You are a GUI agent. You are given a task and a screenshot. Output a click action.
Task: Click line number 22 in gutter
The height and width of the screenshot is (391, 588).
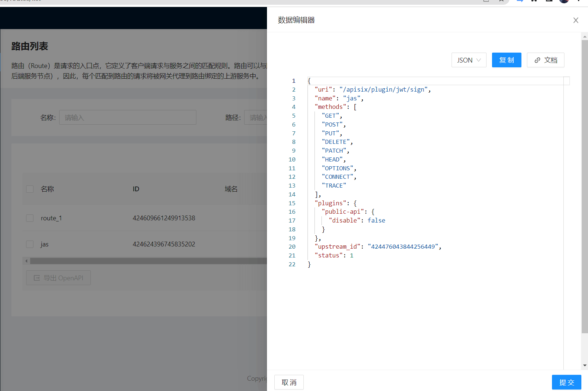[x=292, y=264]
